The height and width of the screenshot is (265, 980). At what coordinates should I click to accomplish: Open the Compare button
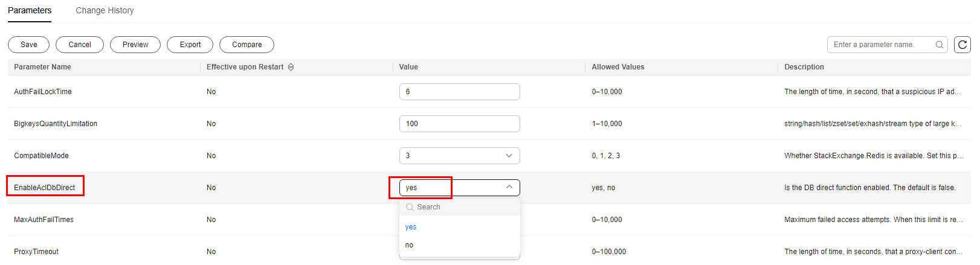pos(247,45)
